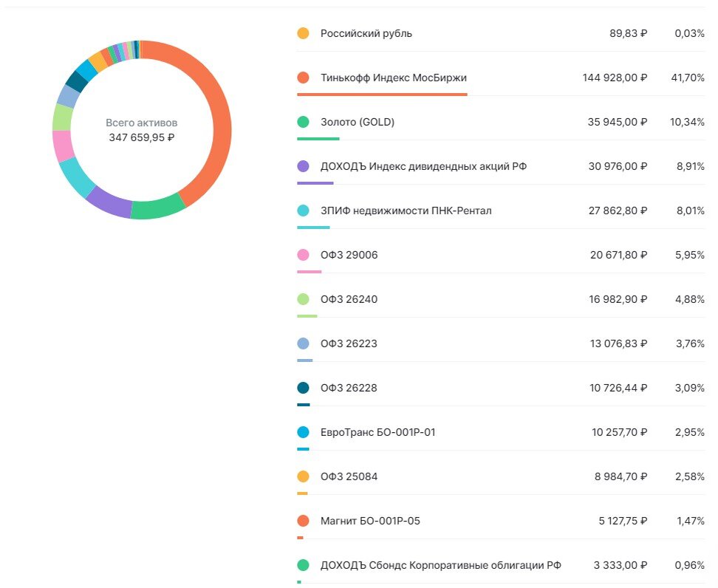Screen dimensions: 718x588
Task: Click the color dot beside Российский рубль
Action: [303, 33]
